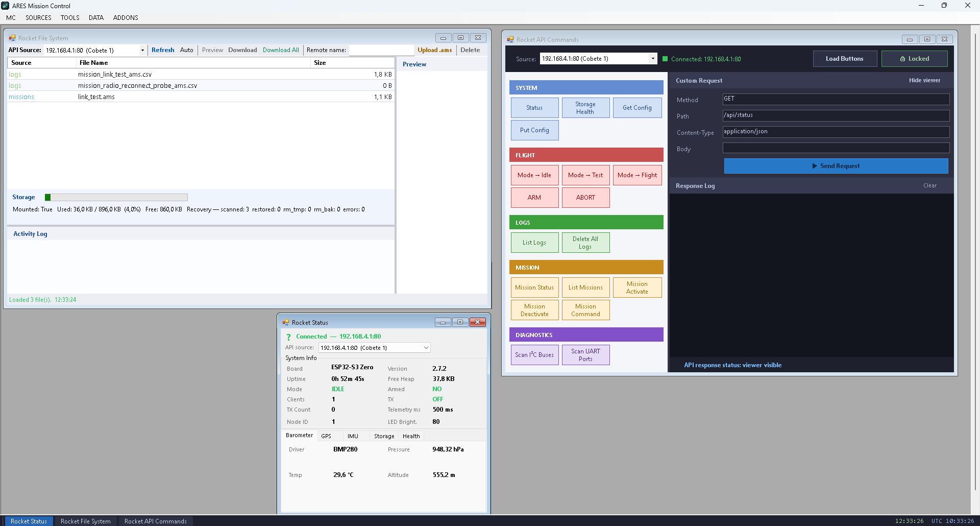Viewport: 980px width, 526px height.
Task: Select mission_radio_reconnect_probe_ams.csv row
Action: click(200, 86)
